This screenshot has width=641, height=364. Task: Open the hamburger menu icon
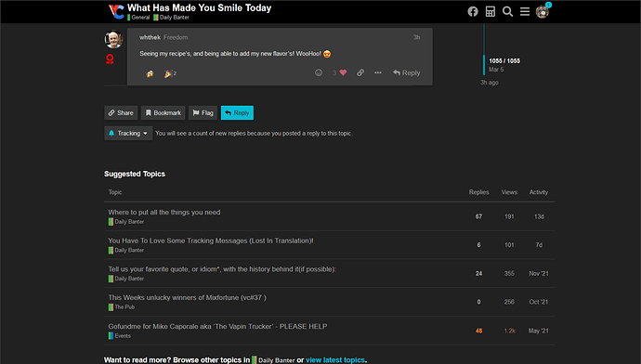(x=525, y=11)
